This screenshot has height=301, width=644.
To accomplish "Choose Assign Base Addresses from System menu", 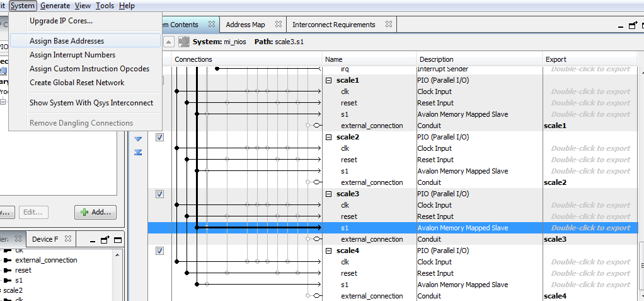I will coord(67,41).
